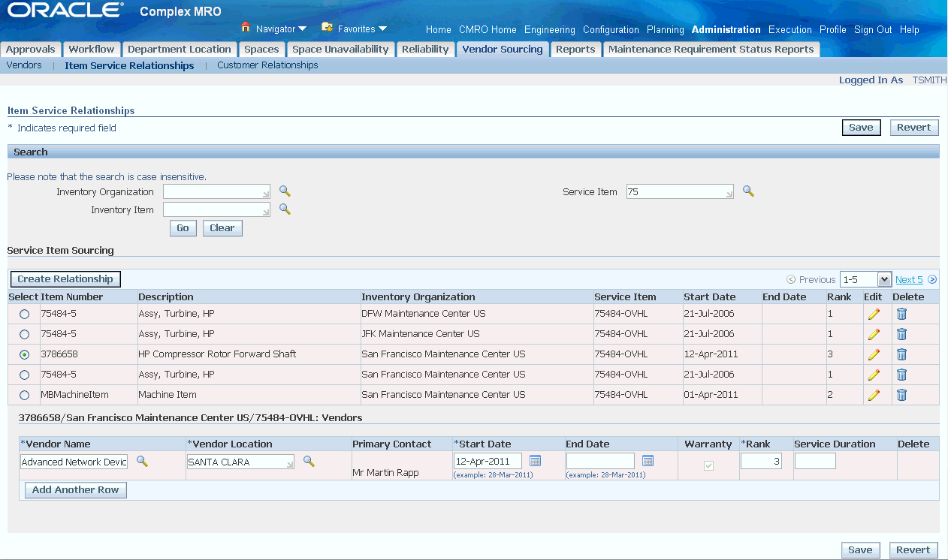Click the Previous page arrow icon

pos(791,279)
